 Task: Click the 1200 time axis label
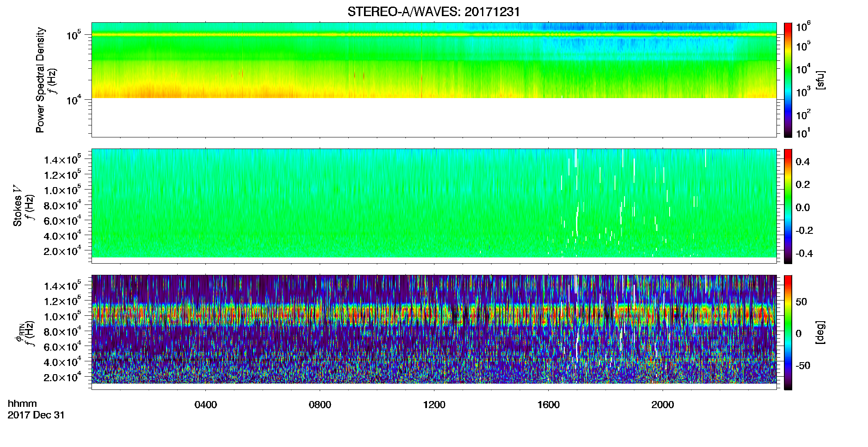[434, 405]
